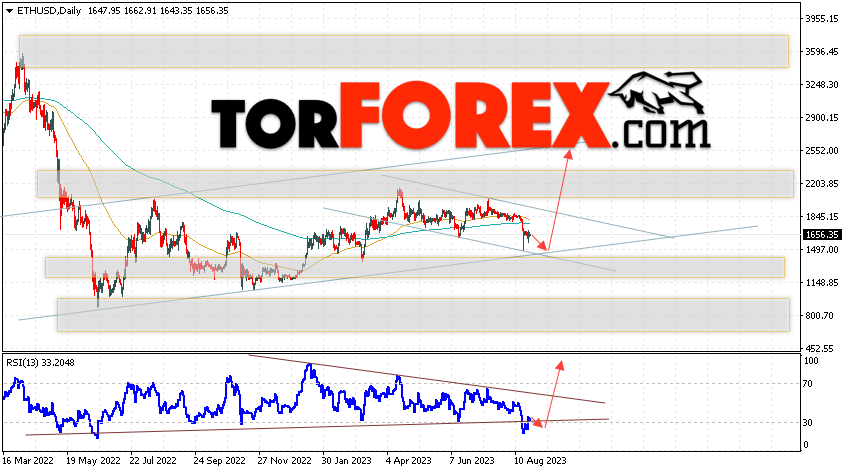This screenshot has width=846, height=472.
Task: Select the 10 Aug 2023 date label
Action: [x=540, y=461]
